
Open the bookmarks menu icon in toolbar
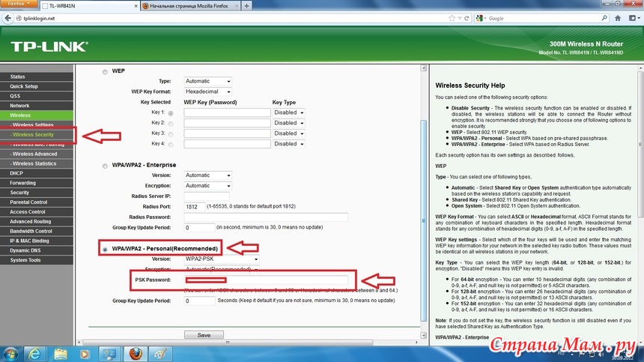(634, 18)
